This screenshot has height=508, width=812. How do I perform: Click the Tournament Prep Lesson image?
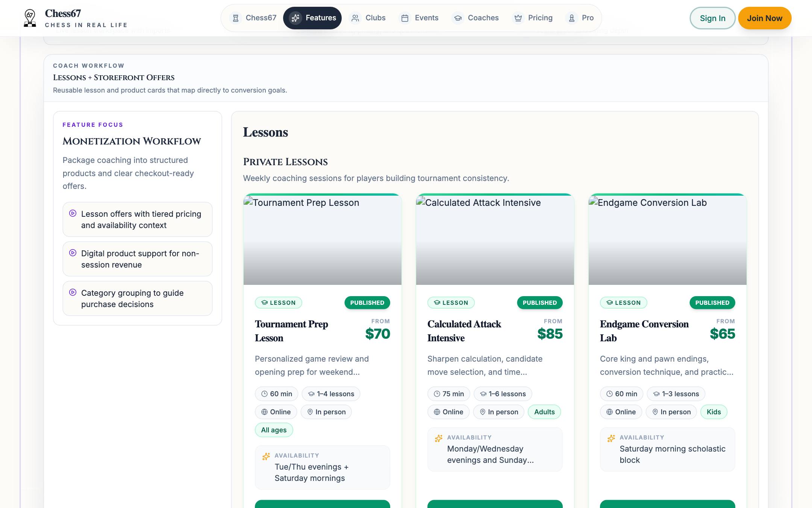pos(323,240)
